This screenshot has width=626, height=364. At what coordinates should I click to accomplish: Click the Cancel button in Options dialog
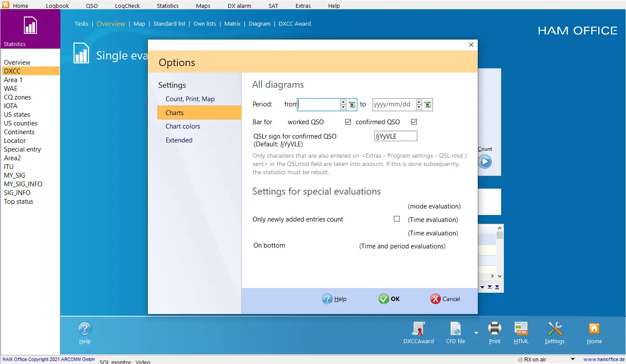coord(445,299)
